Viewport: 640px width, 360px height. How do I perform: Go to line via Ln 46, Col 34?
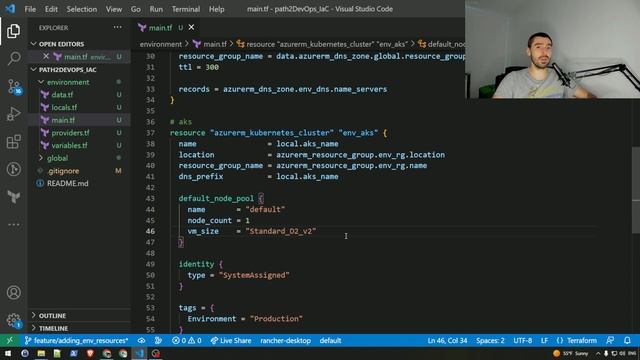click(447, 340)
